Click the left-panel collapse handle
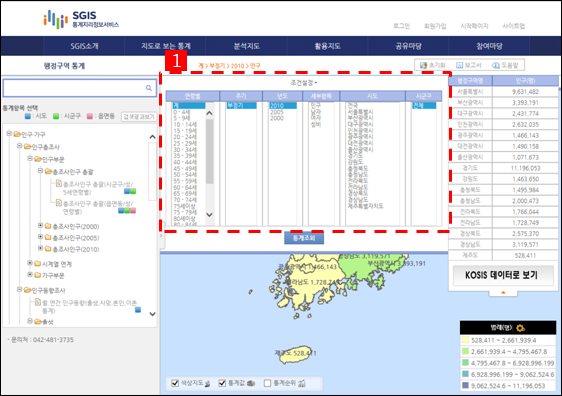This screenshot has height=396, width=562. (161, 236)
